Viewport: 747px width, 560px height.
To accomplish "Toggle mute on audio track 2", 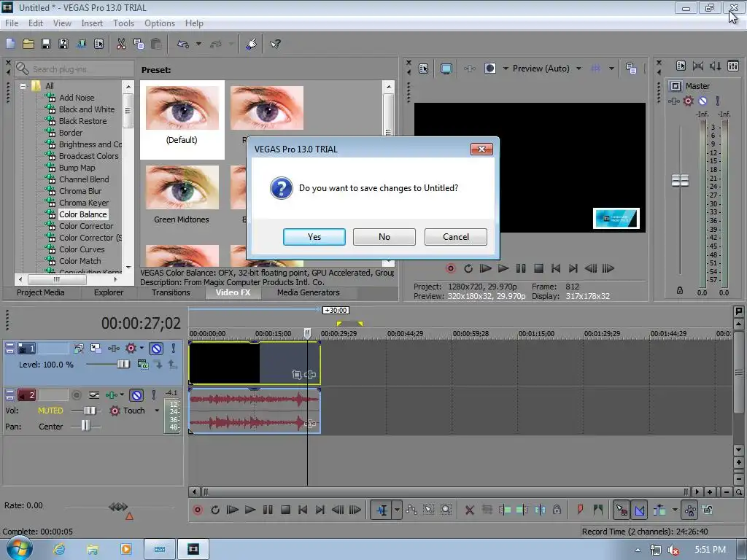I will click(136, 395).
